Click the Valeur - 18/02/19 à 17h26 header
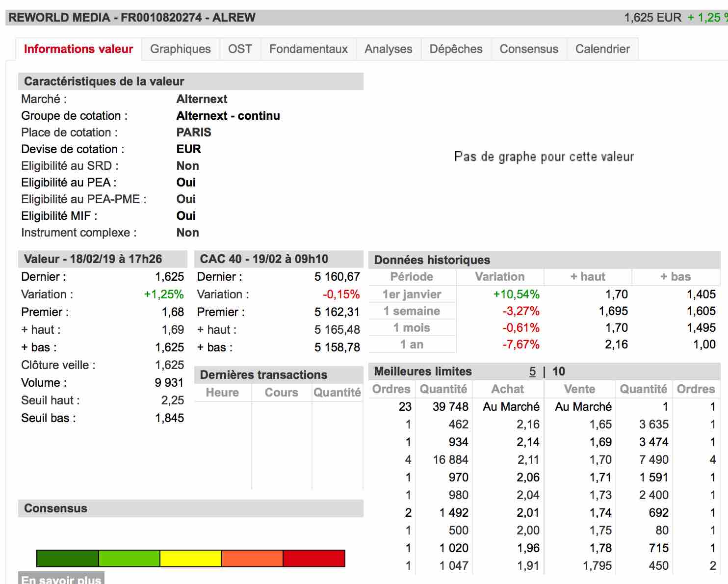 pos(103,259)
